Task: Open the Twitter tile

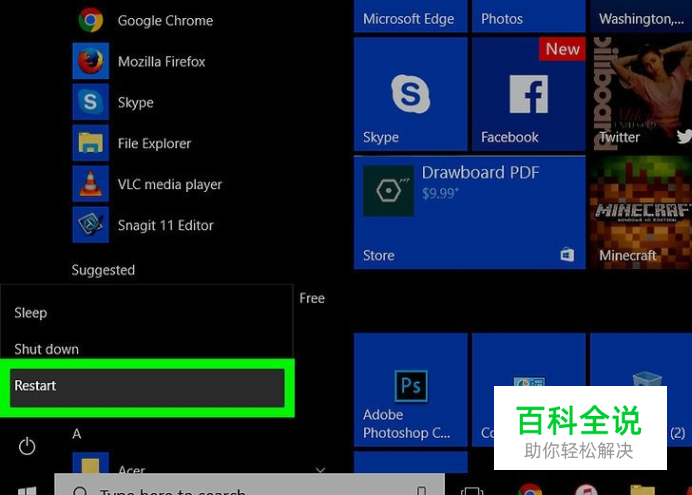Action: click(x=641, y=94)
